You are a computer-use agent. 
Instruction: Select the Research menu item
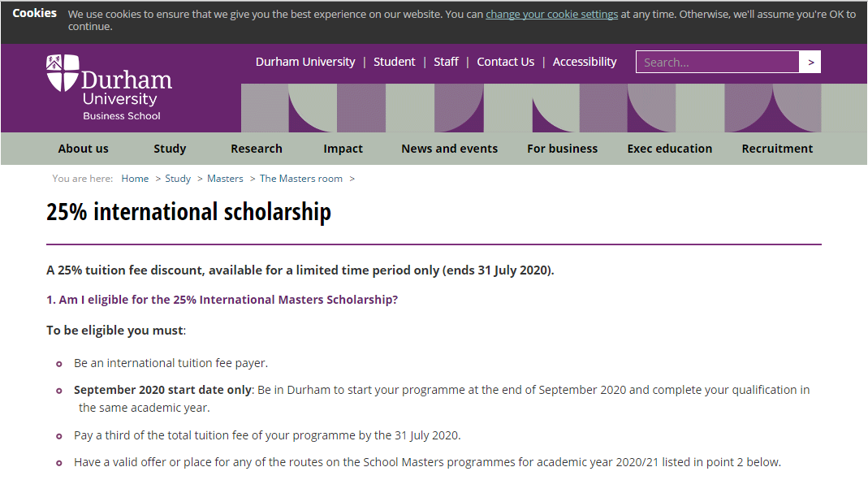click(257, 149)
